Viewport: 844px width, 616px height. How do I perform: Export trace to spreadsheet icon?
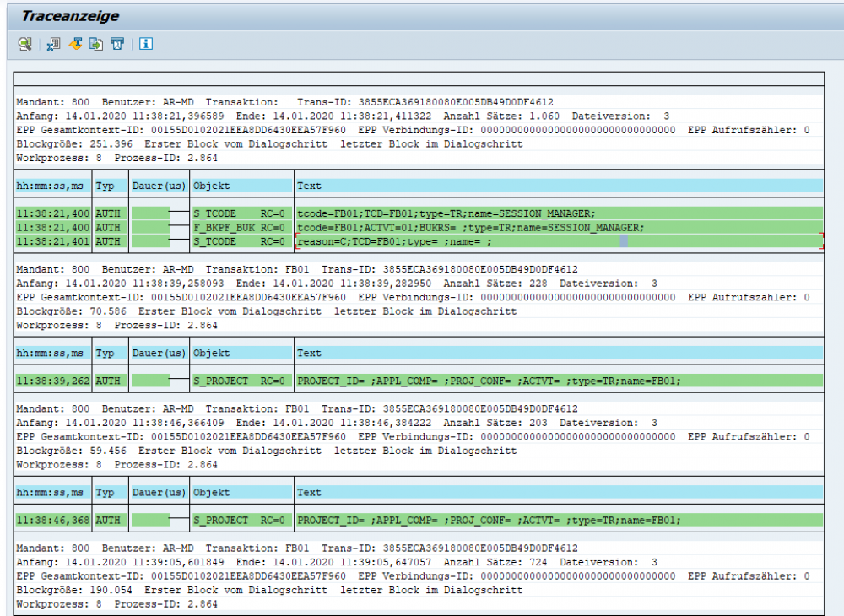pyautogui.click(x=53, y=44)
